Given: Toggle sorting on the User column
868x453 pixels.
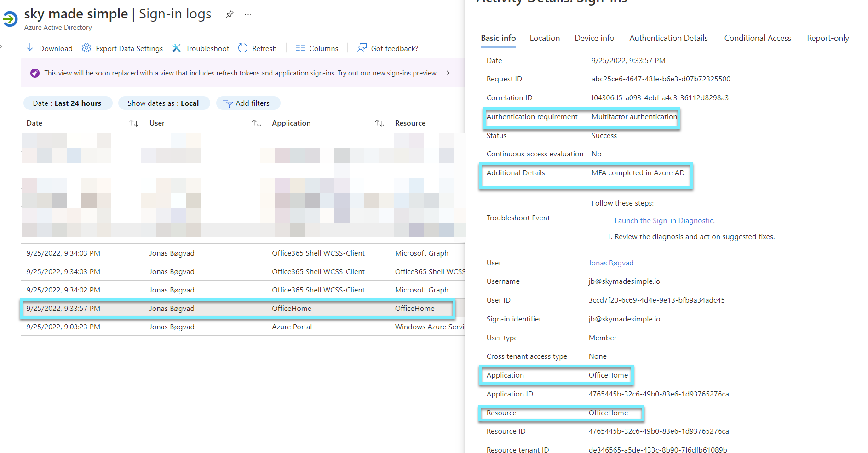Looking at the screenshot, I should coord(257,123).
